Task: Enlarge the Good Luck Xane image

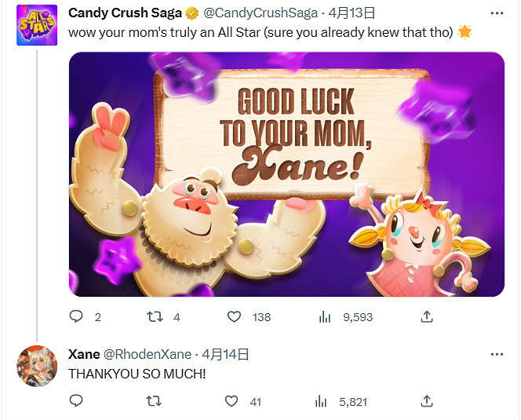Action: pos(286,174)
